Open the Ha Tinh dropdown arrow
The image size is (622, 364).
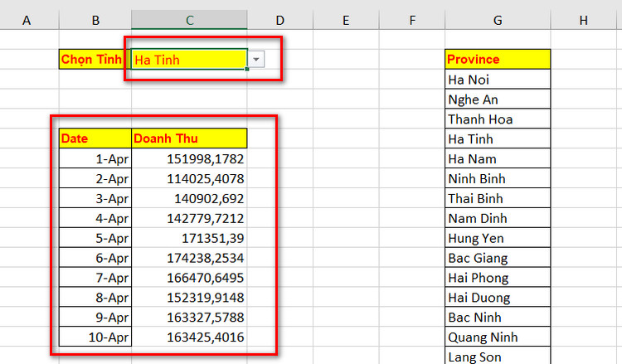click(x=256, y=60)
